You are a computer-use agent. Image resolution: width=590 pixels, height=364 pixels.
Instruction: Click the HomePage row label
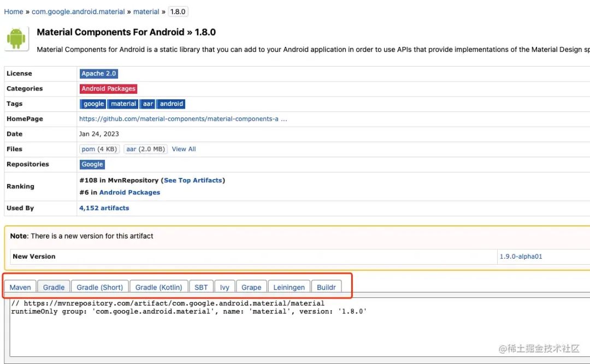[25, 119]
